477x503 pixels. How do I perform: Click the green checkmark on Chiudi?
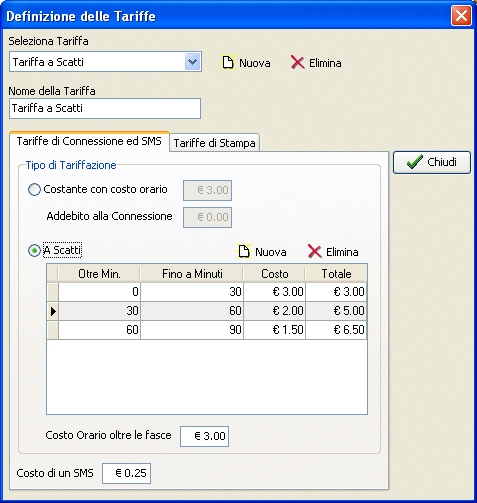[414, 162]
